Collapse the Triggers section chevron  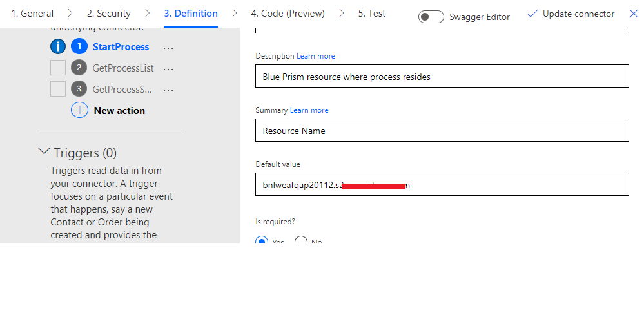click(44, 151)
